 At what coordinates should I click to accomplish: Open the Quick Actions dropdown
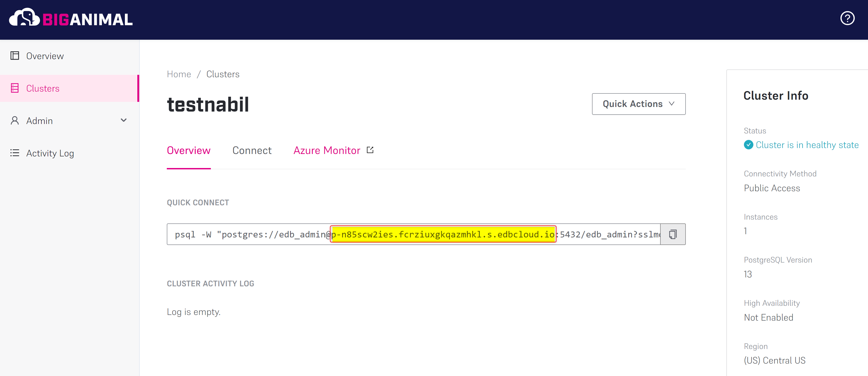click(638, 104)
